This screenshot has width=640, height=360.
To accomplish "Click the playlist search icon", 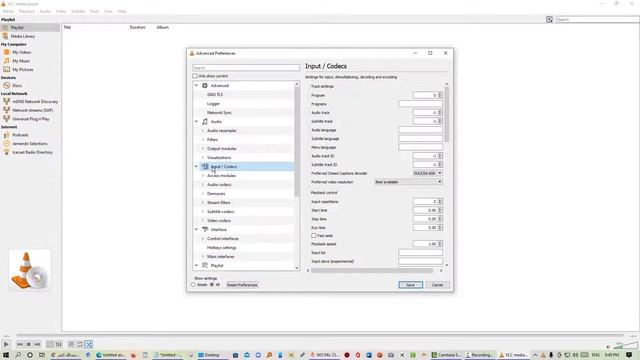I will [549, 19].
